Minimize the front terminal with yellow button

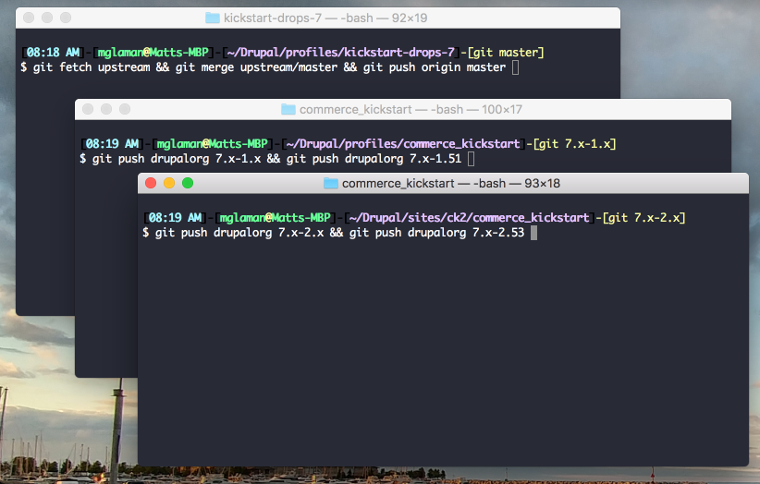tap(169, 183)
